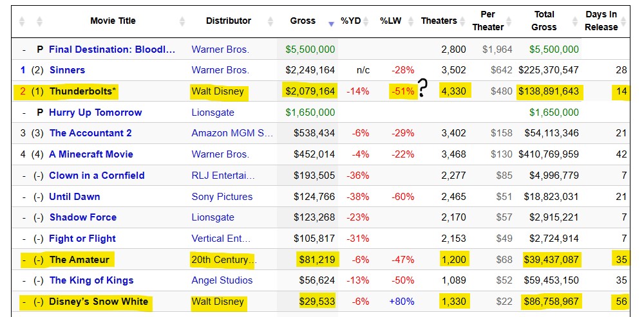Click Thunderbolts* -51% last-week change
The height and width of the screenshot is (317, 644).
(x=403, y=91)
